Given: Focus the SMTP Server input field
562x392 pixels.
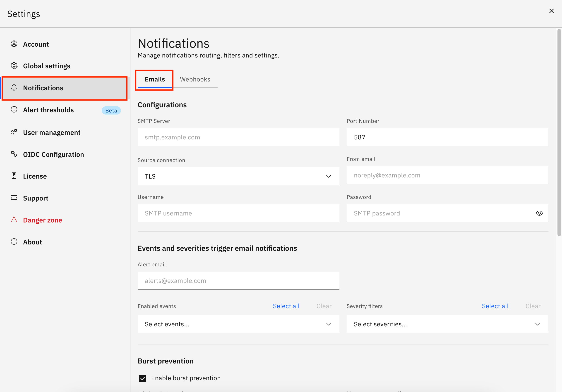Looking at the screenshot, I should [x=238, y=137].
